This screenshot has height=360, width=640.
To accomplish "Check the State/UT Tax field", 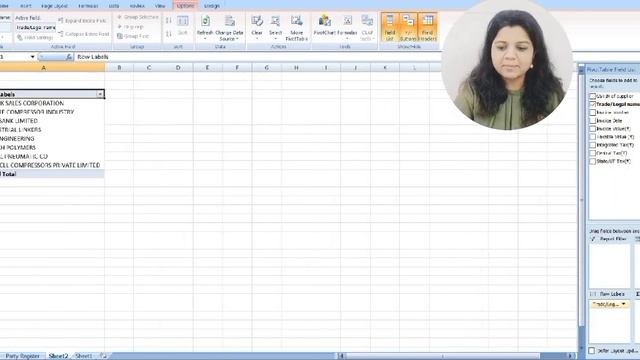I will coord(592,162).
